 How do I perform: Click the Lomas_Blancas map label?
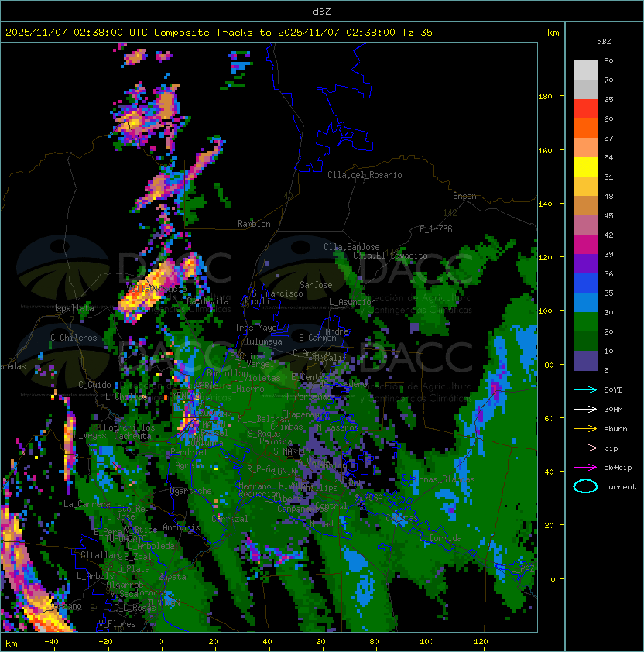click(x=444, y=479)
